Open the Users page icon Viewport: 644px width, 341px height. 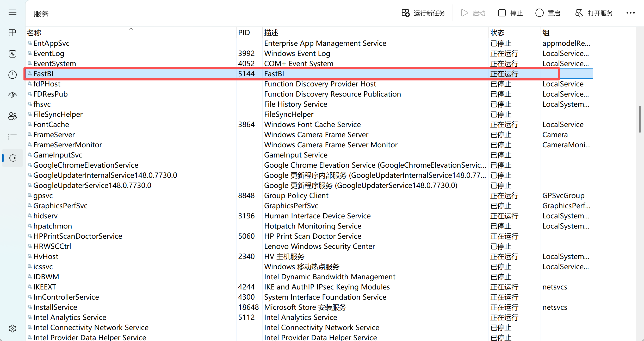tap(13, 116)
